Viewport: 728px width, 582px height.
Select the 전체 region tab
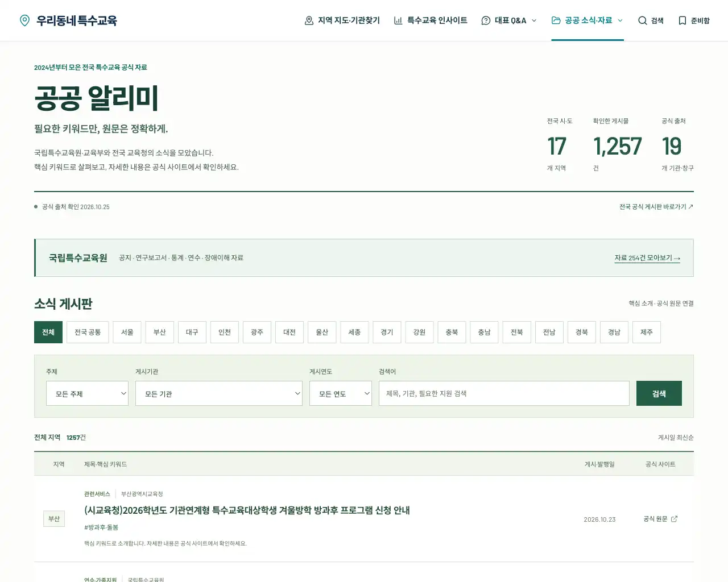(48, 332)
